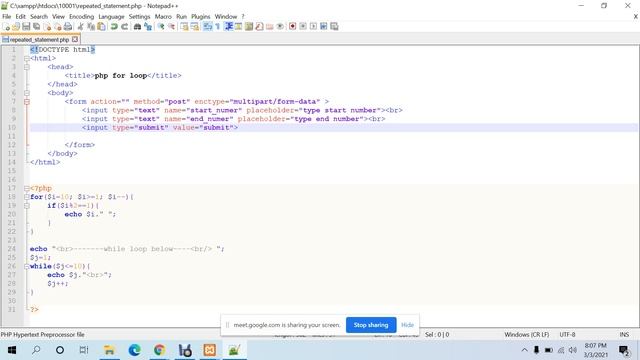
Task: Click Synchronize vertical scrolling icon
Action: point(184,27)
